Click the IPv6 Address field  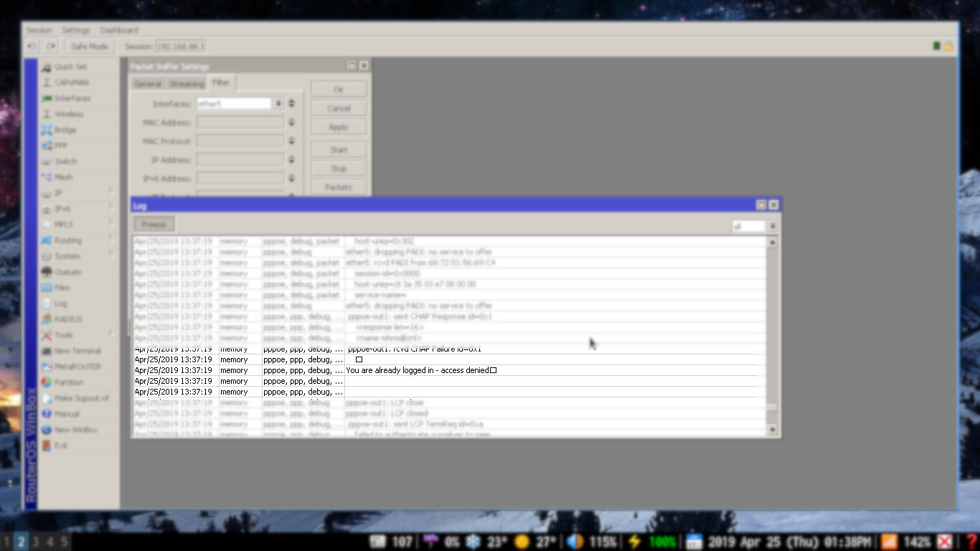pyautogui.click(x=240, y=179)
